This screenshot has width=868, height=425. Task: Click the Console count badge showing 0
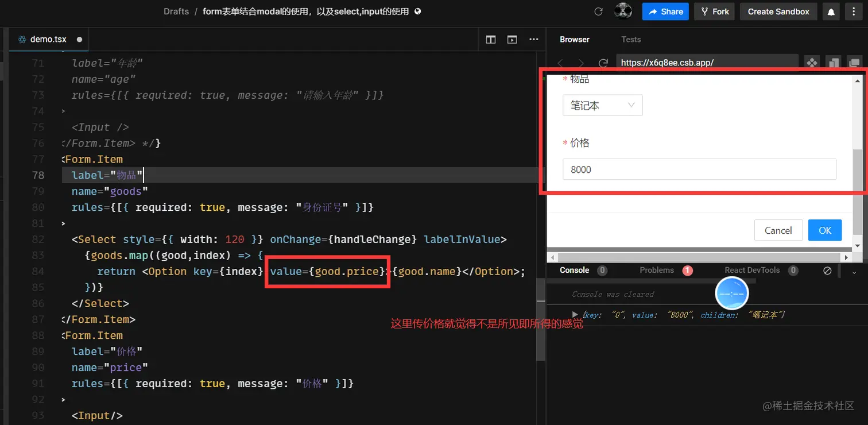coord(602,271)
